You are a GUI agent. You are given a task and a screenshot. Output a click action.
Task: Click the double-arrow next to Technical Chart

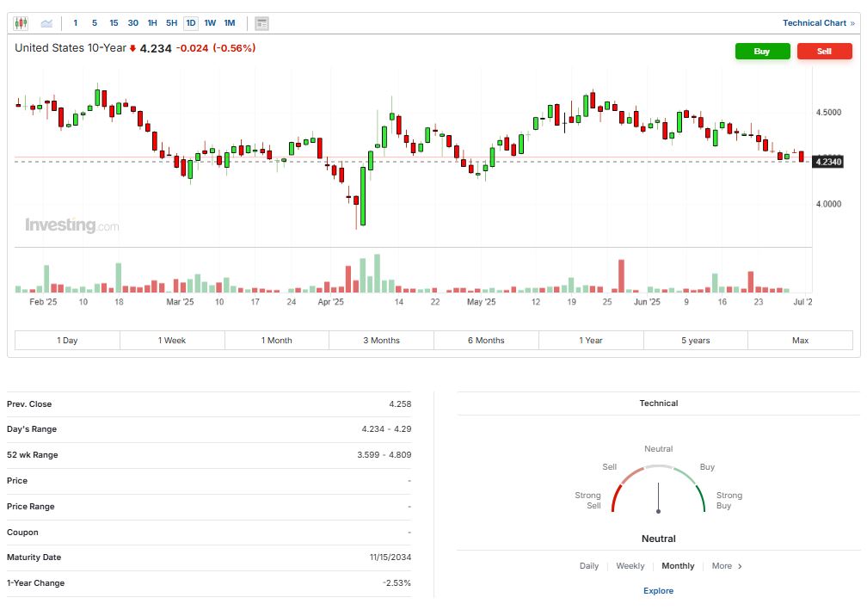click(853, 23)
